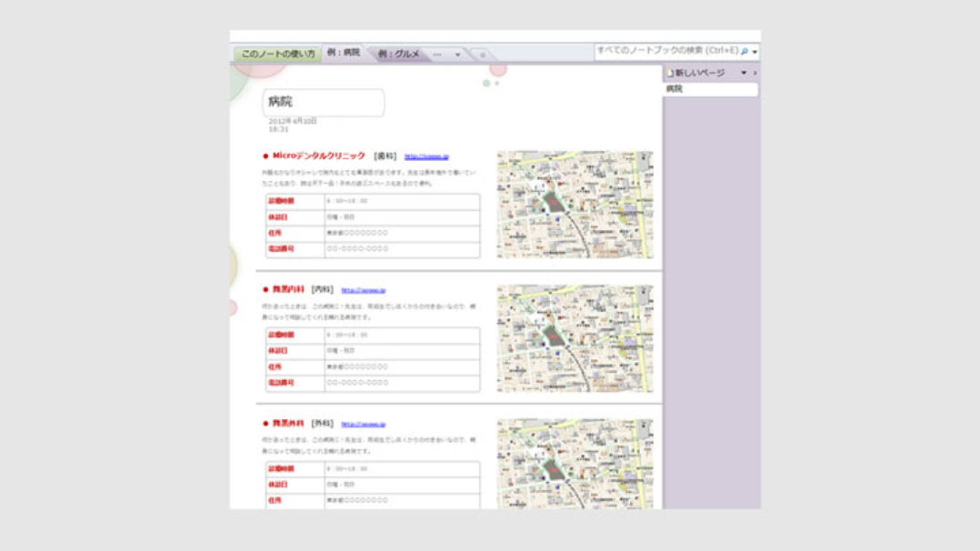This screenshot has width=980, height=551.
Task: Switch to the 例：グルメ section tab
Action: [x=399, y=54]
